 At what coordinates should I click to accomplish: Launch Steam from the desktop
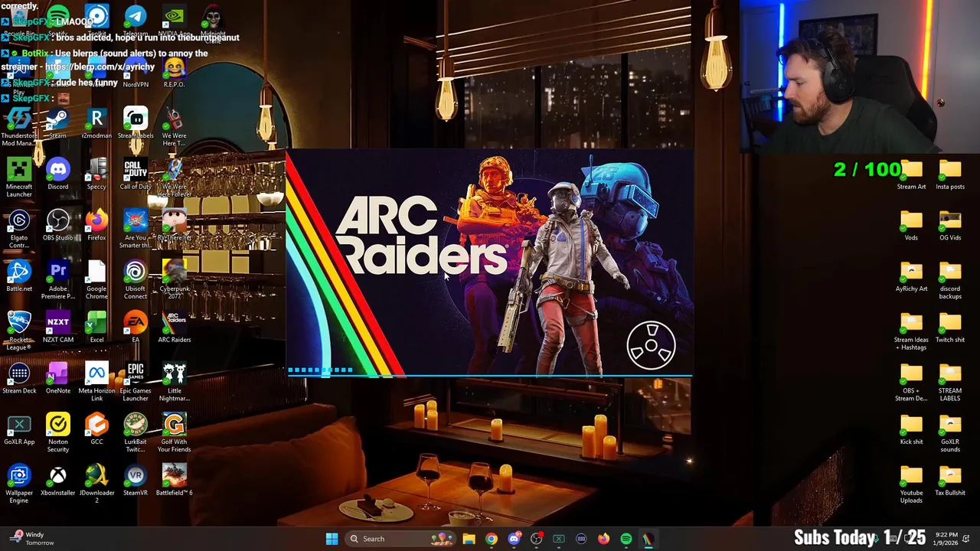tap(58, 123)
